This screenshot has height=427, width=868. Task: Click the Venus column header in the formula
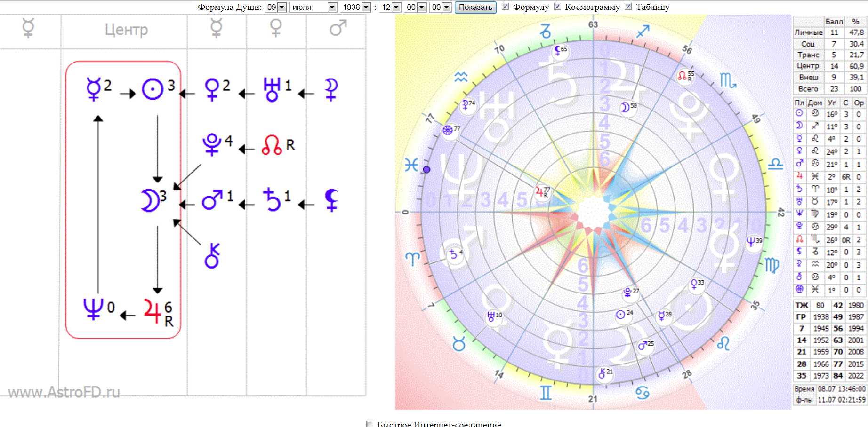tap(276, 28)
